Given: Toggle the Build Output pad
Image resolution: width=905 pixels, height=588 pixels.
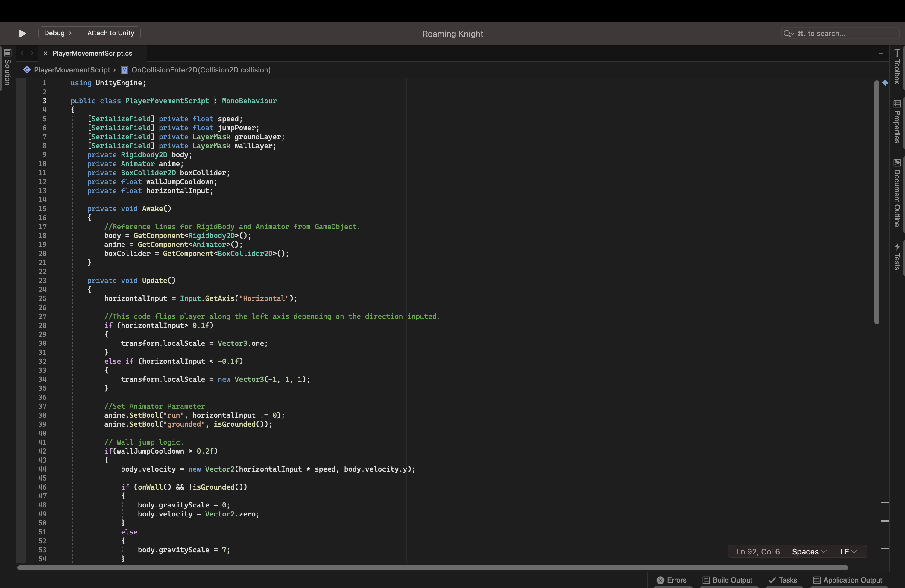Looking at the screenshot, I should (x=728, y=580).
